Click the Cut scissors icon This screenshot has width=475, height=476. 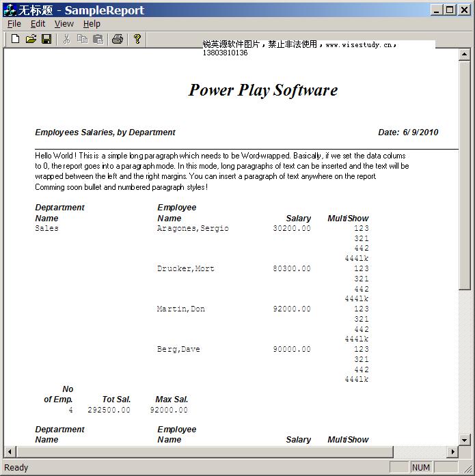point(66,39)
